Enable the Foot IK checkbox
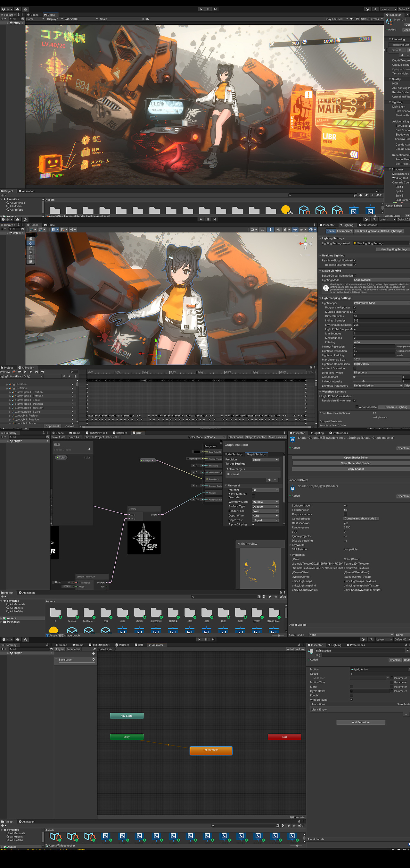Image resolution: width=410 pixels, height=868 pixels. [x=351, y=695]
